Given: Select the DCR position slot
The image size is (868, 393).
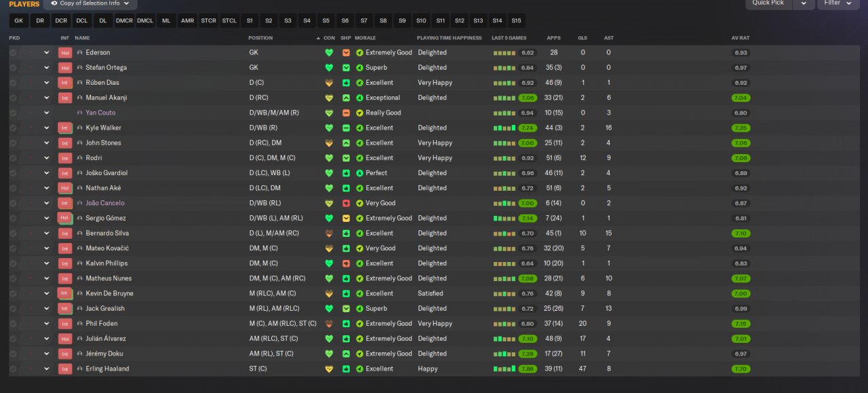Looking at the screenshot, I should click(x=61, y=20).
